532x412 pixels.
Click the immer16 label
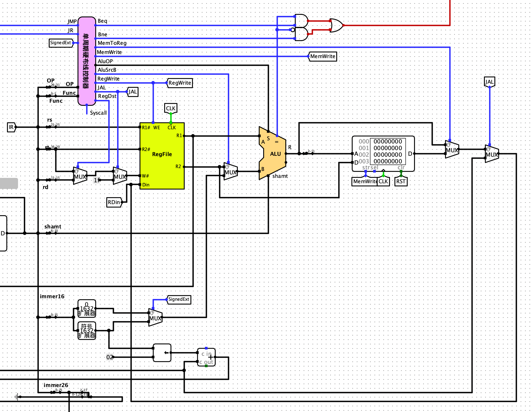[52, 296]
